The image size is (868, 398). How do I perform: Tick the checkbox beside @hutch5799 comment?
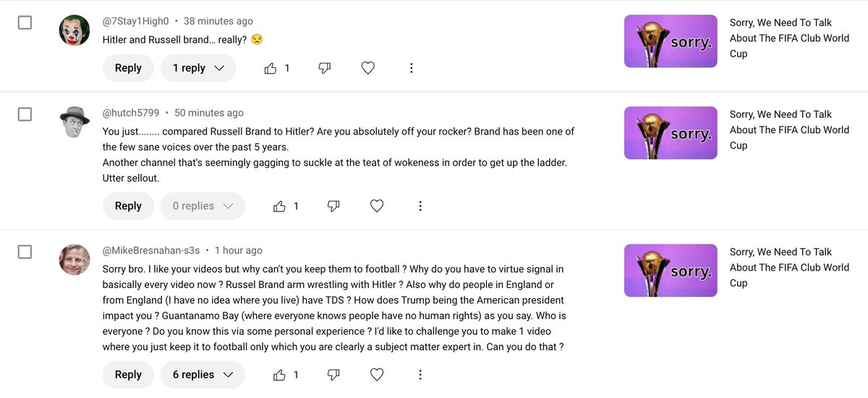point(25,114)
